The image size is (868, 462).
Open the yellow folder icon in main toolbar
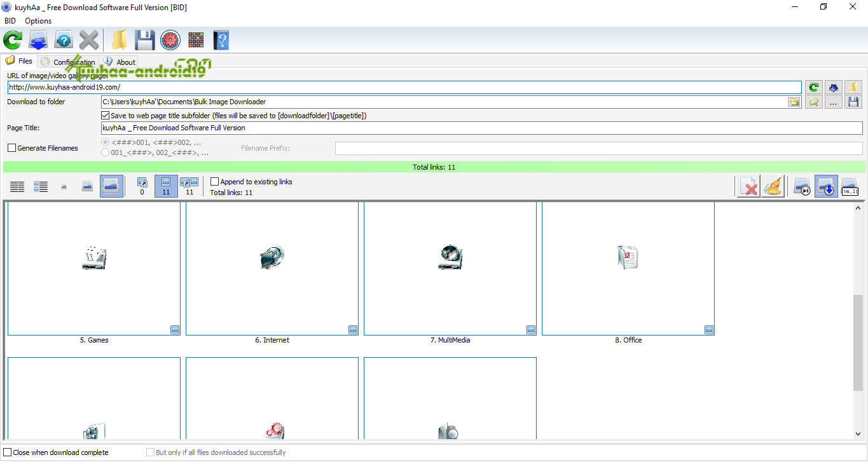[119, 41]
